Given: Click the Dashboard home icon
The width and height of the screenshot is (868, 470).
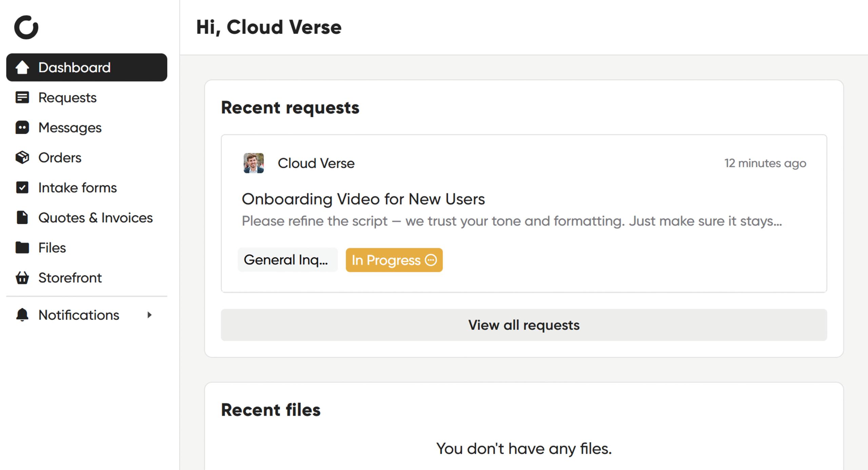Looking at the screenshot, I should pos(22,67).
